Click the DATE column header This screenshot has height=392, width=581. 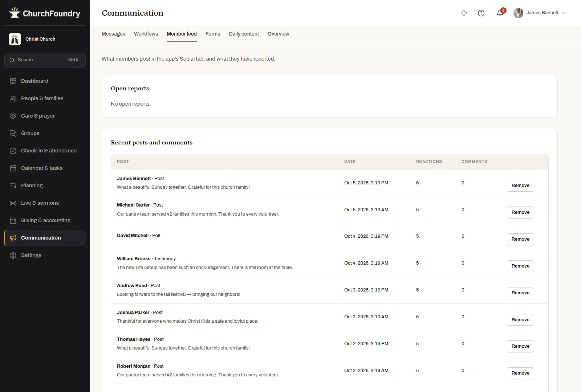[x=350, y=162]
